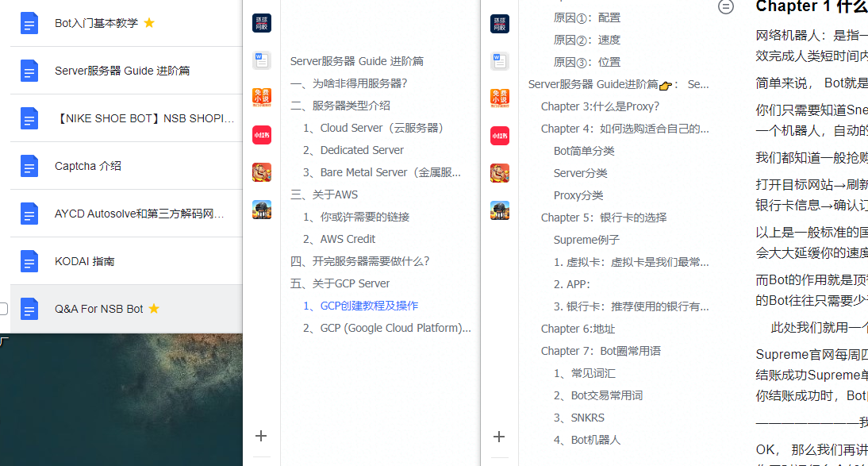868x466 pixels.
Task: Open the file Captcha 介绍
Action: [87, 166]
